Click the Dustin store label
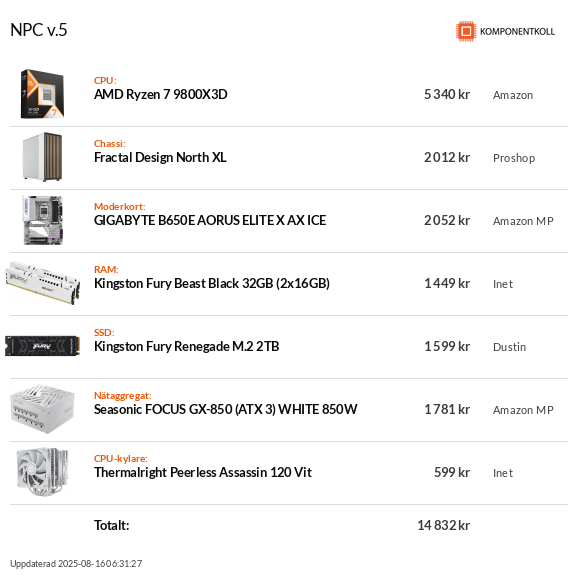The image size is (577, 577). pos(509,347)
